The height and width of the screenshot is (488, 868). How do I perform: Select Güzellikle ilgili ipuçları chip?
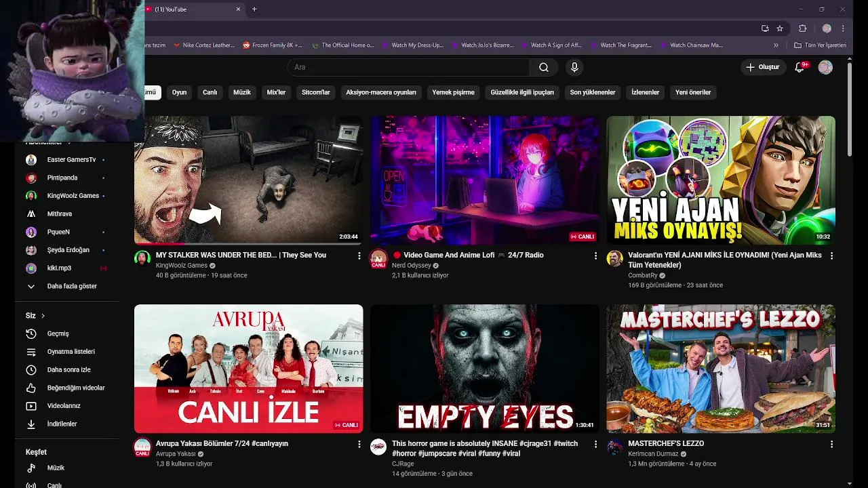[522, 92]
